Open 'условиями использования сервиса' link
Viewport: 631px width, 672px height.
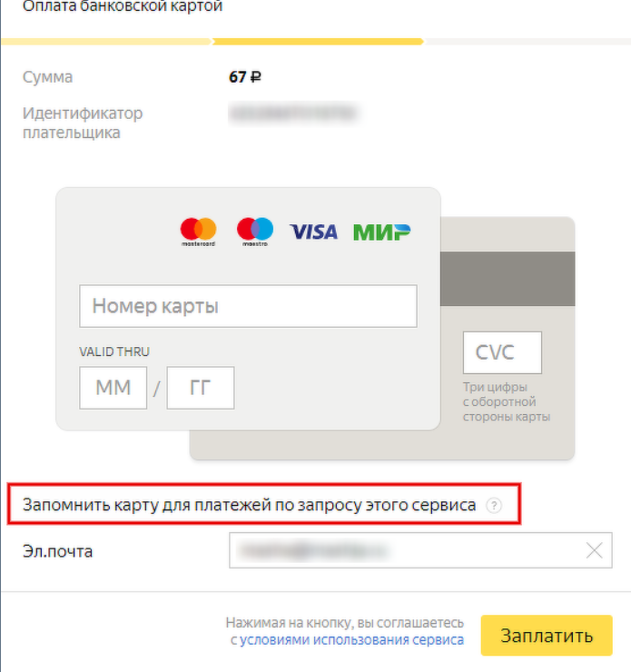351,640
